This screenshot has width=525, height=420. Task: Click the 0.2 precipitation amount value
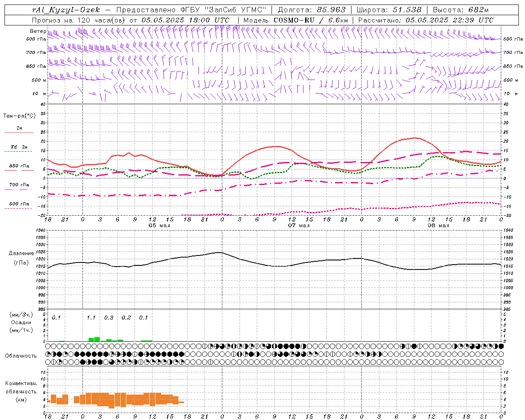pyautogui.click(x=126, y=317)
